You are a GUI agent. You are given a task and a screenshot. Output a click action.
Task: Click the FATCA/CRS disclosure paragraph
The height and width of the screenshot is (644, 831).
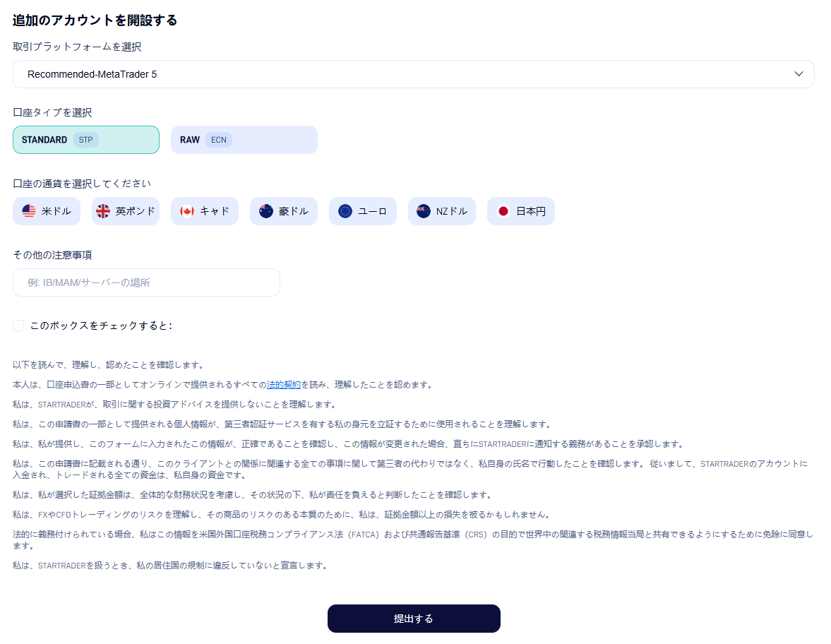click(413, 539)
